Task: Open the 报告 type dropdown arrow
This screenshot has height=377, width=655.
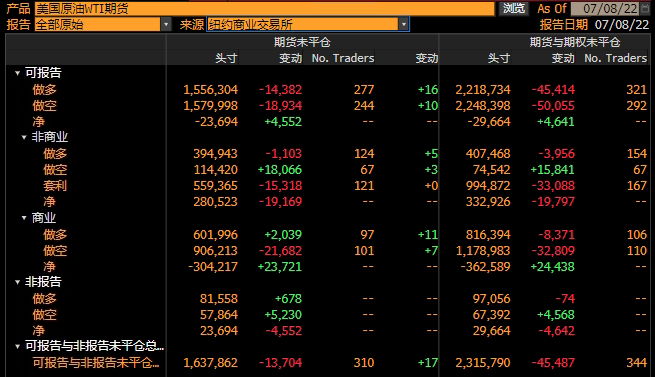Action: [x=166, y=25]
